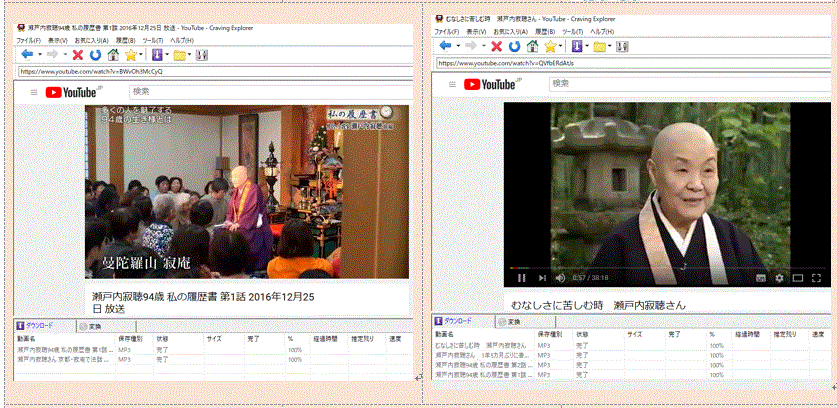This screenshot has width=837, height=408.
Task: Reload the page in the right window
Action: 514,46
